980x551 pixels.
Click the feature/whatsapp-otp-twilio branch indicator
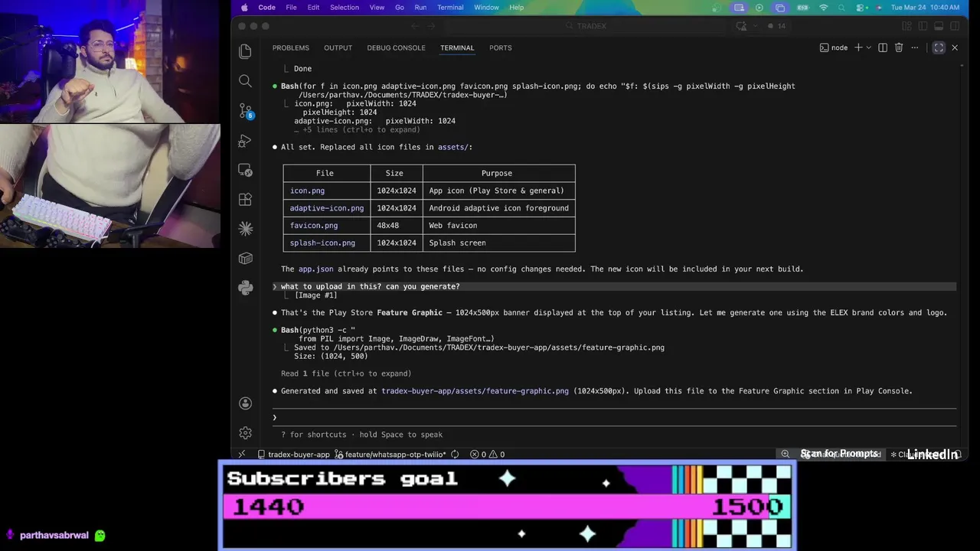click(390, 454)
